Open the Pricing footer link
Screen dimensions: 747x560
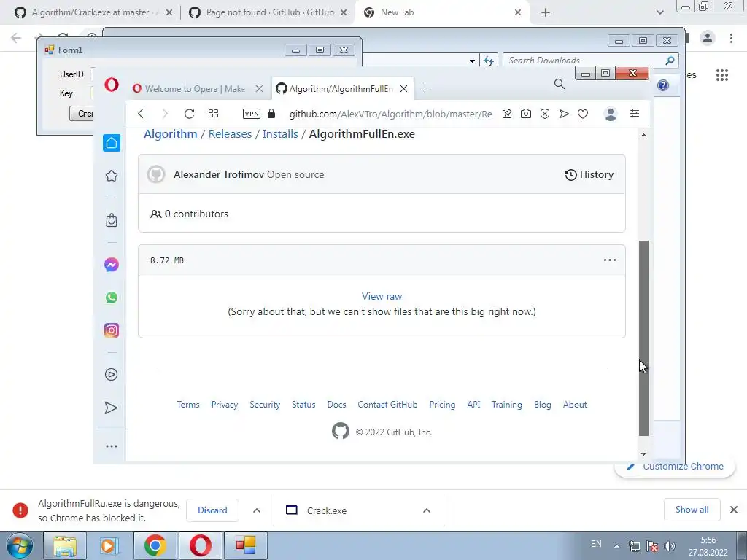(442, 405)
